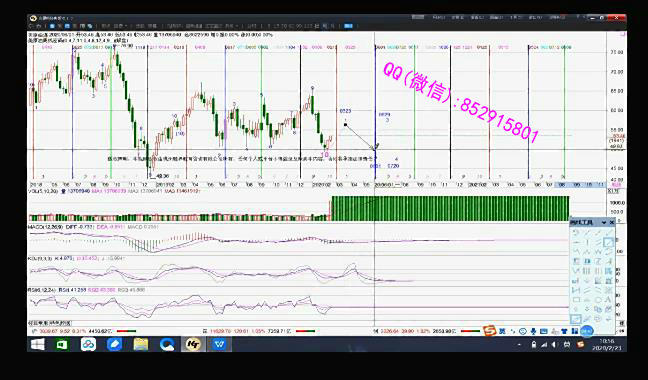Viewport: 648px width, 380px height.
Task: Select the rectangle tool in drawing panel
Action: pyautogui.click(x=576, y=299)
